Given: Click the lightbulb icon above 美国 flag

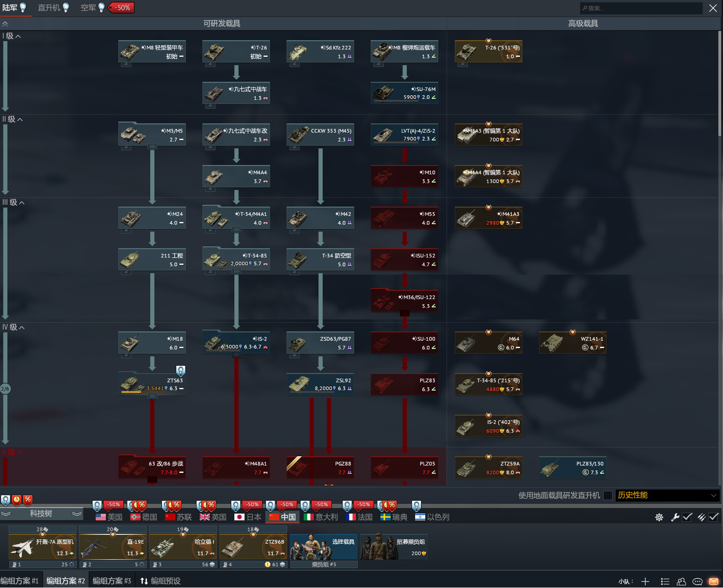Looking at the screenshot, I should pos(97,506).
